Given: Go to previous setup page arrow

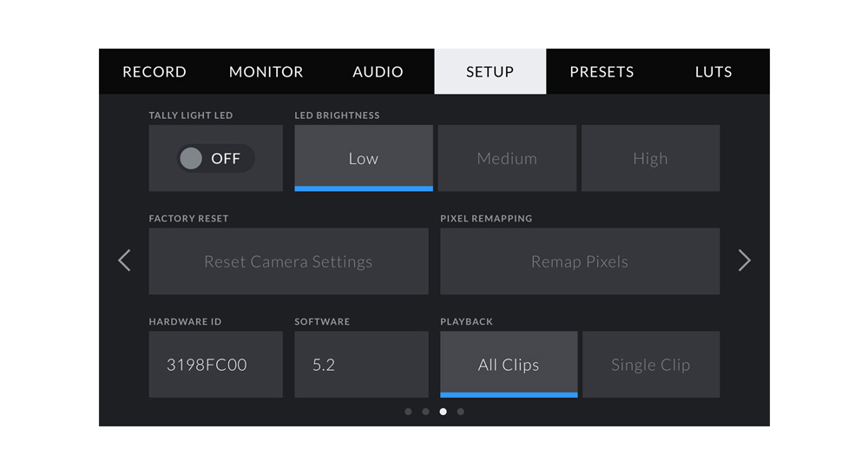Looking at the screenshot, I should tap(124, 261).
